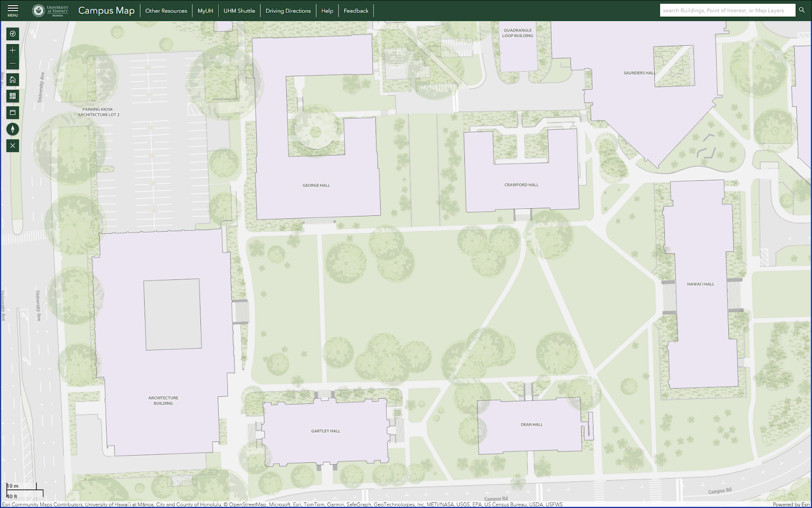Zoom out using the minus icon
The height and width of the screenshot is (508, 812).
tap(12, 63)
